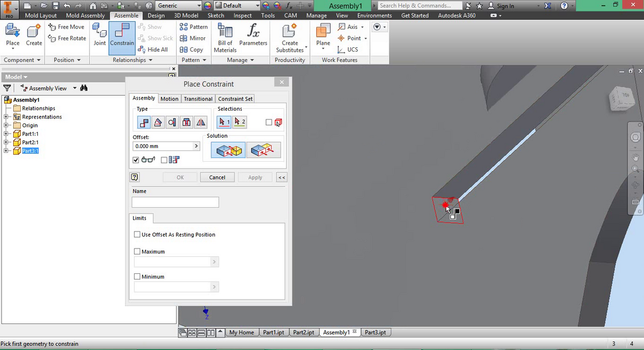The image size is (644, 350).
Task: Collapse dialog with << button
Action: [x=282, y=178]
